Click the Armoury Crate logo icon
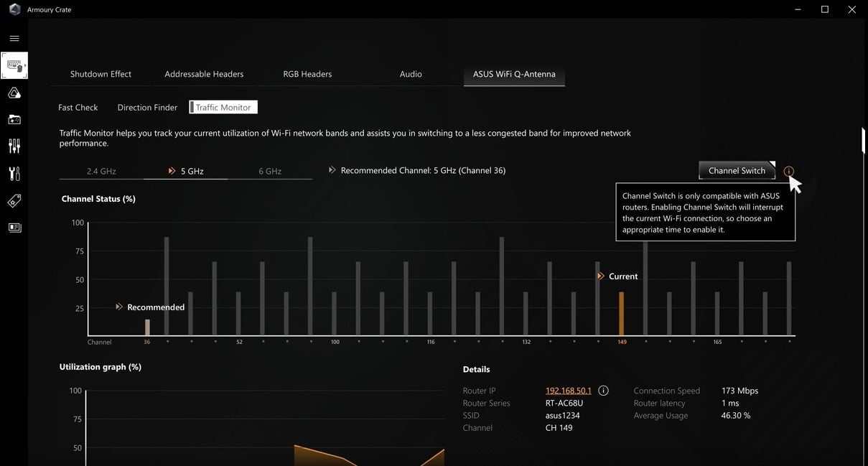 [x=14, y=9]
